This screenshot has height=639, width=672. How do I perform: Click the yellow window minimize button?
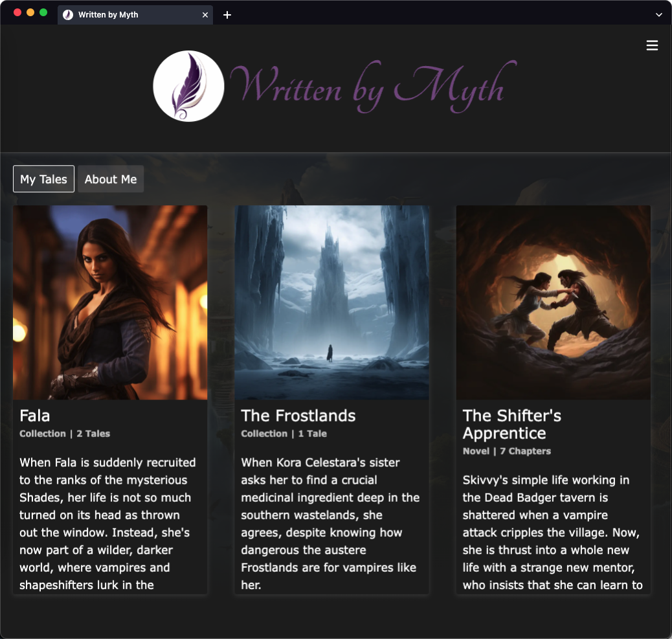pos(30,12)
